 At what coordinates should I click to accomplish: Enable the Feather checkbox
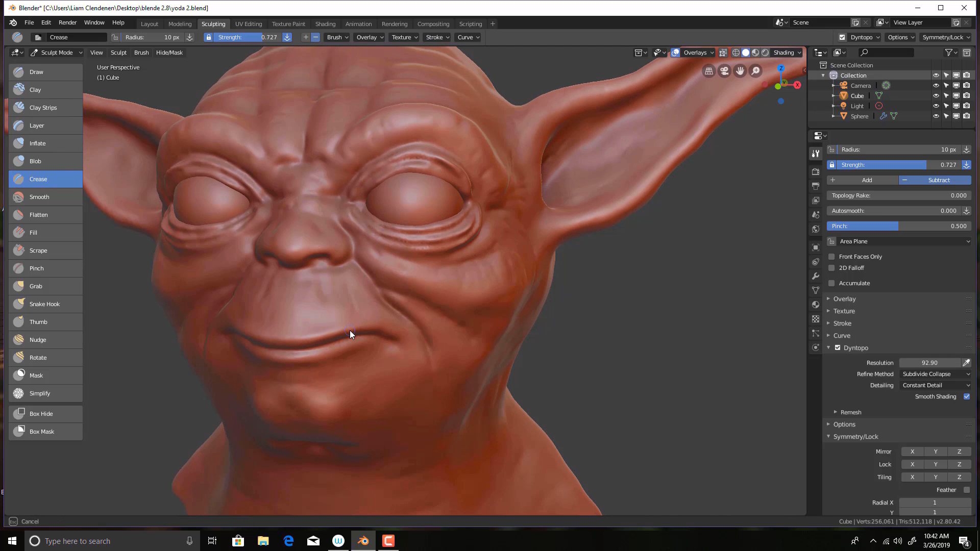click(x=967, y=490)
